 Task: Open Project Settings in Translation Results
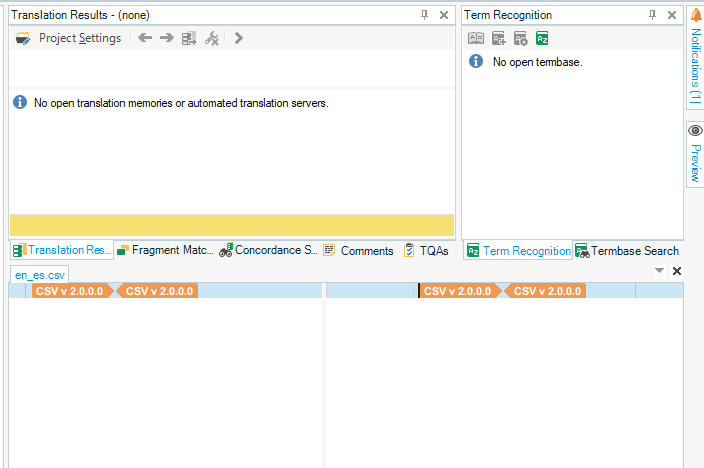[x=68, y=38]
